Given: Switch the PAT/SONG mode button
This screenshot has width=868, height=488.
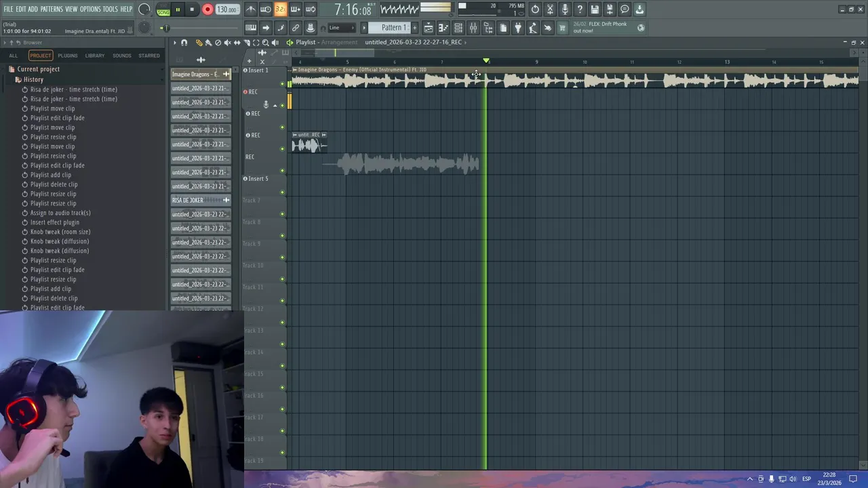Looking at the screenshot, I should (163, 10).
